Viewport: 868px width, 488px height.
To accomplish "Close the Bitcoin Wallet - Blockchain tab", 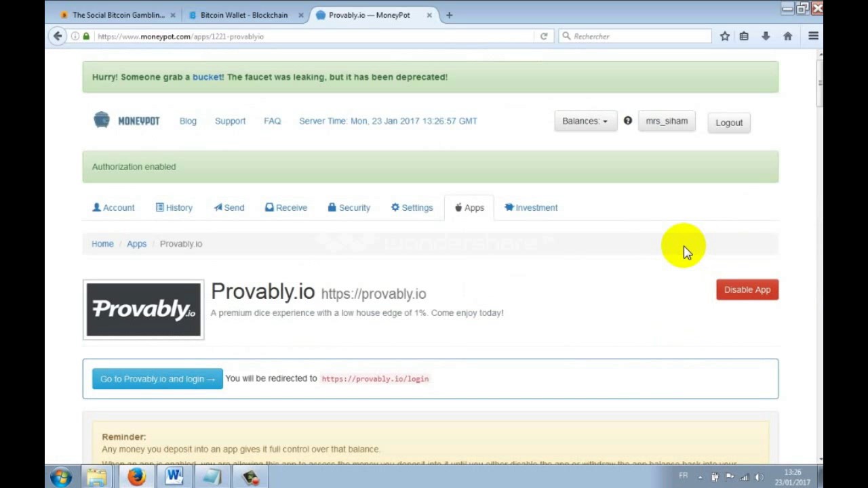I will (x=300, y=15).
